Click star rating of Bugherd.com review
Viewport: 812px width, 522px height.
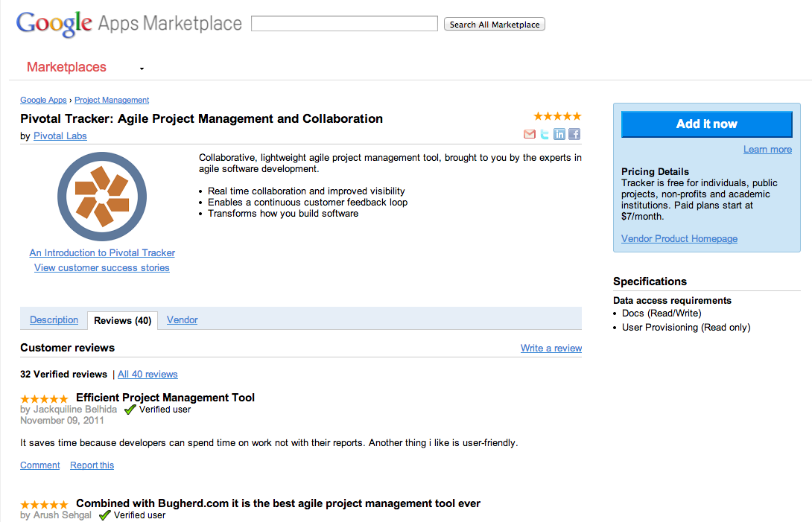tap(44, 504)
